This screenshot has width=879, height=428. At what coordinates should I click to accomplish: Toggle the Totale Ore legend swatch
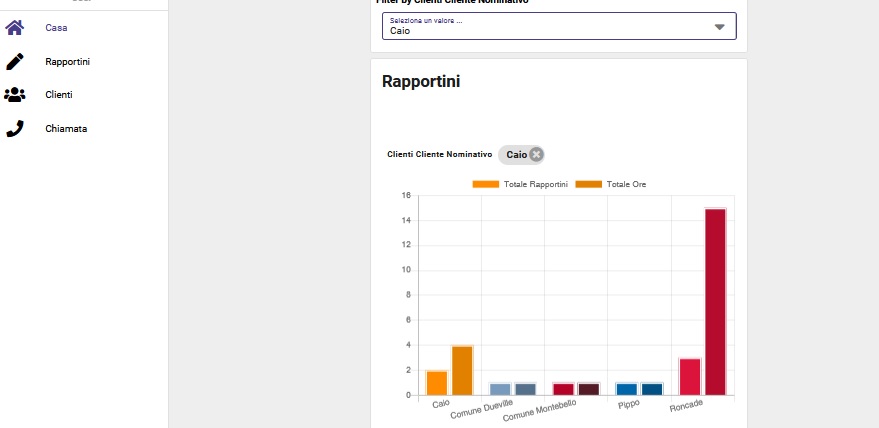[x=589, y=184]
